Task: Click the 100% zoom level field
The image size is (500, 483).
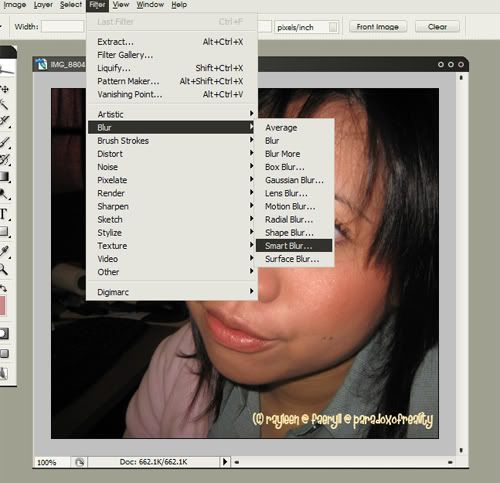Action: [53, 462]
